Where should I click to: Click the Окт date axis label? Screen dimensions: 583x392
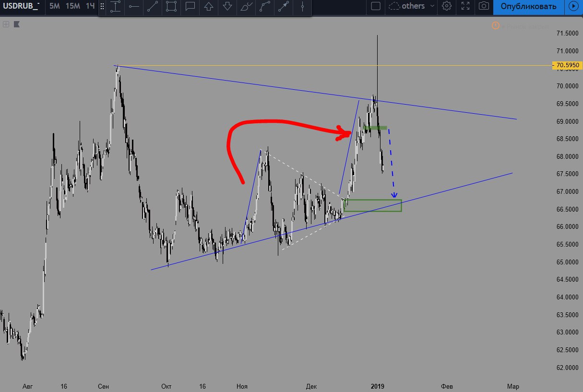click(167, 386)
